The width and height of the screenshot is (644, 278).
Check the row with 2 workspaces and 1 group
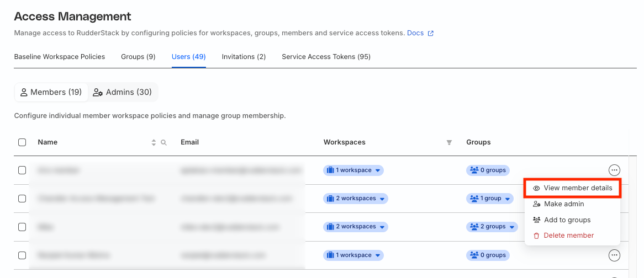[x=22, y=199]
